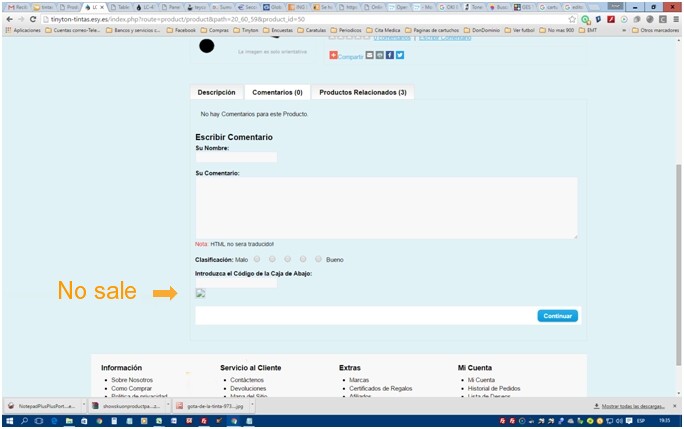The width and height of the screenshot is (684, 429).
Task: Open the DonDominio bookmark folder
Action: point(482,30)
